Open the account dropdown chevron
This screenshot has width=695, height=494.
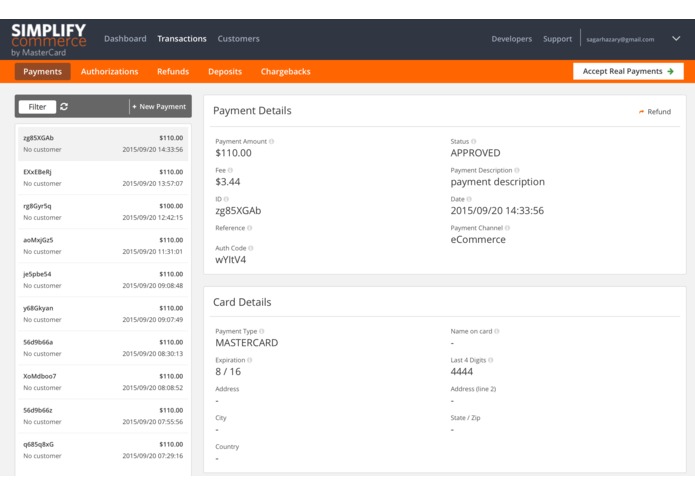pyautogui.click(x=676, y=39)
